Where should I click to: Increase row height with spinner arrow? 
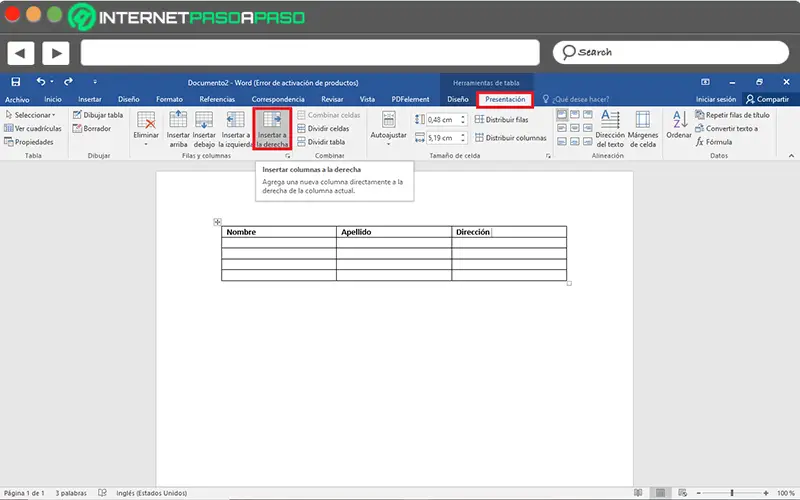tap(463, 117)
